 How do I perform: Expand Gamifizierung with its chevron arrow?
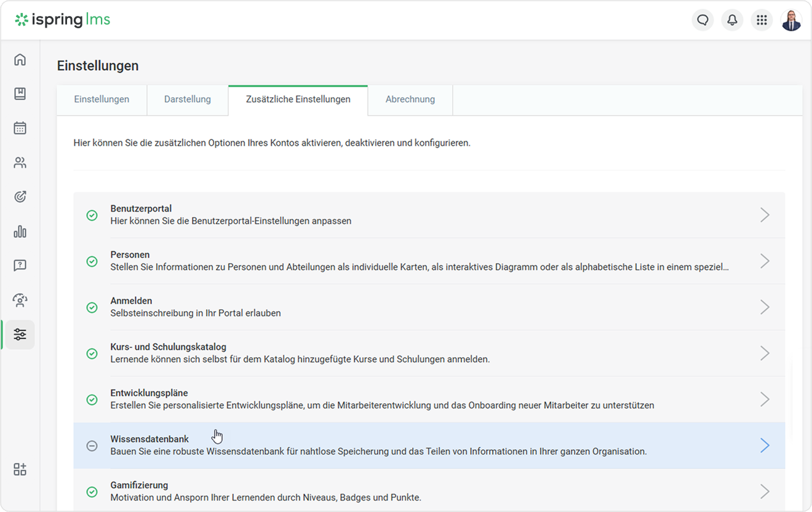[x=765, y=491]
